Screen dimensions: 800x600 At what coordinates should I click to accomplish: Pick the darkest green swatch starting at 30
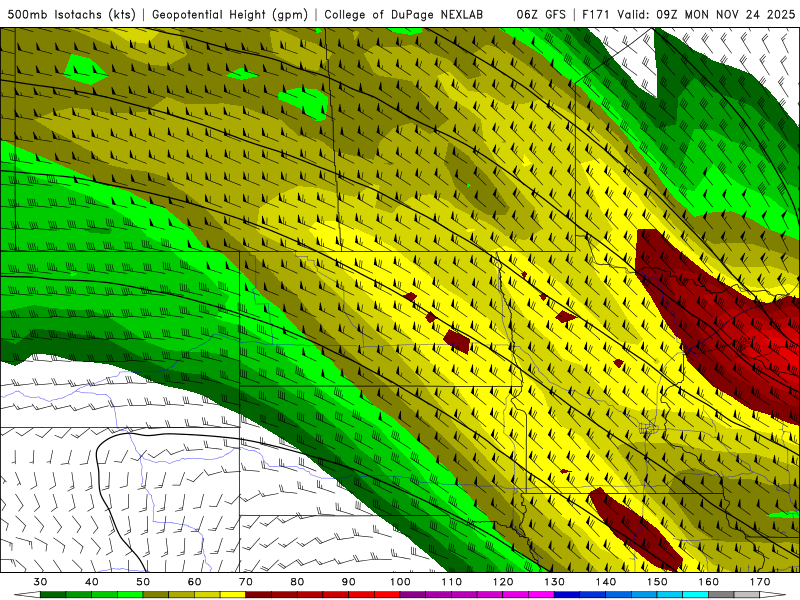tap(53, 595)
